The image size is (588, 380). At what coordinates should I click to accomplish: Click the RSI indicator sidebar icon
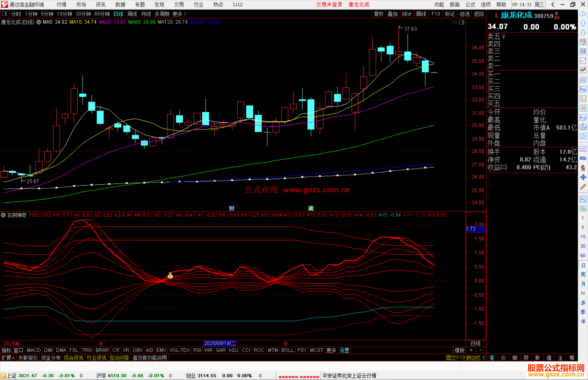(x=583, y=158)
